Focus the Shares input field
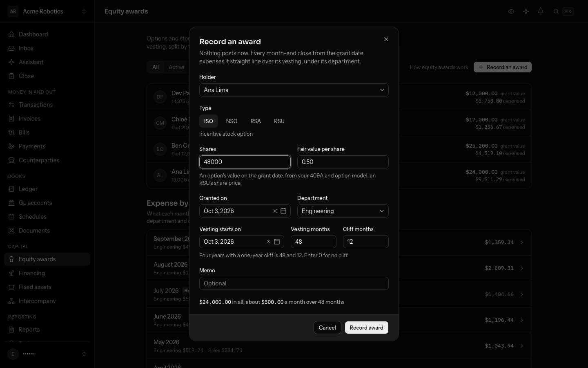The image size is (588, 368). [245, 162]
